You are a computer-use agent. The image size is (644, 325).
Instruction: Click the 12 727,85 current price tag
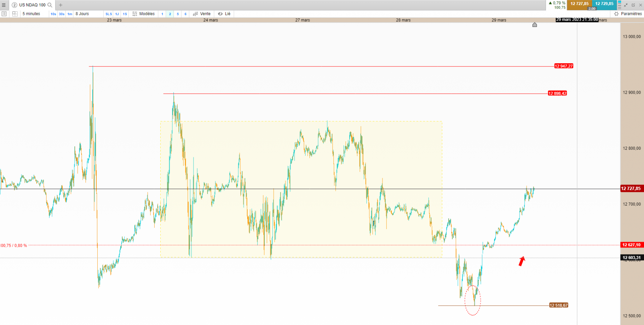tap(632, 188)
